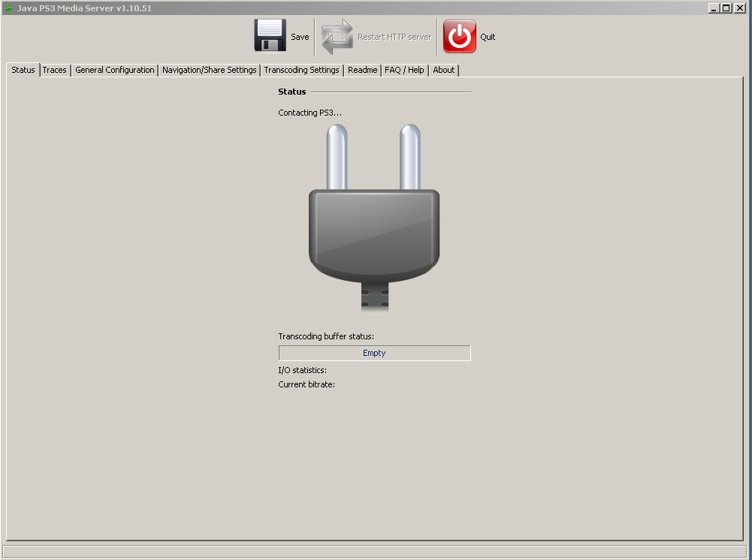Viewport: 752px width, 560px height.
Task: Show the About tab
Action: tap(443, 70)
